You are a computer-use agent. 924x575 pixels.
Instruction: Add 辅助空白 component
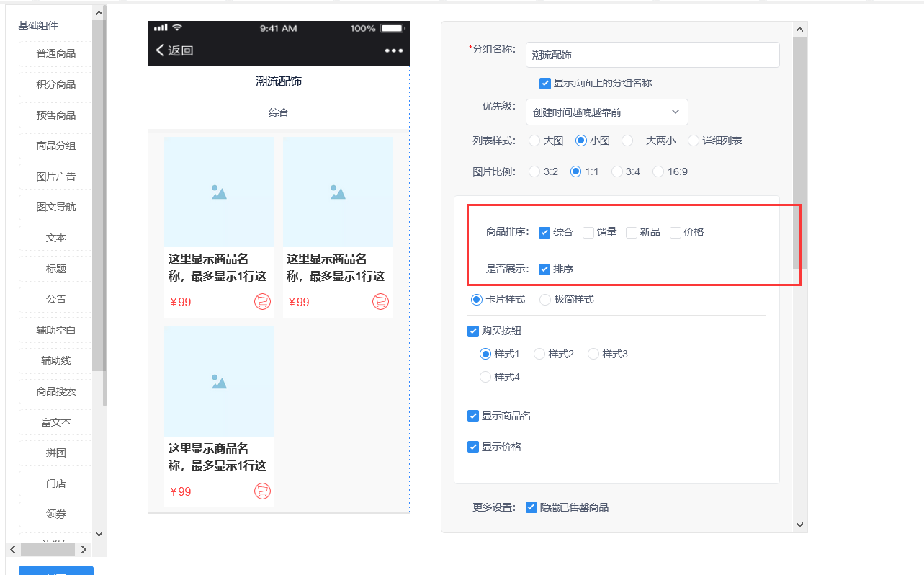(x=55, y=330)
